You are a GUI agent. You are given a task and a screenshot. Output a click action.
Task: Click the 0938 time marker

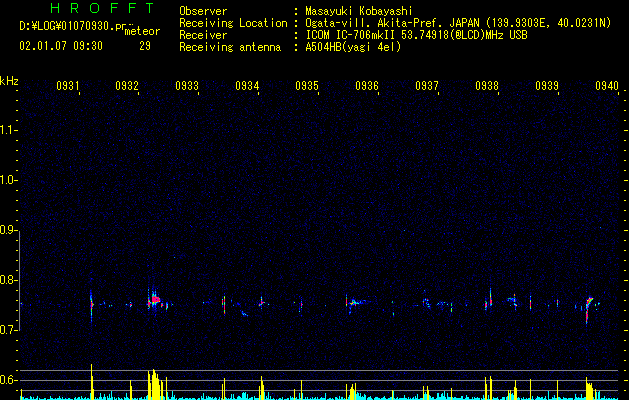(x=487, y=85)
